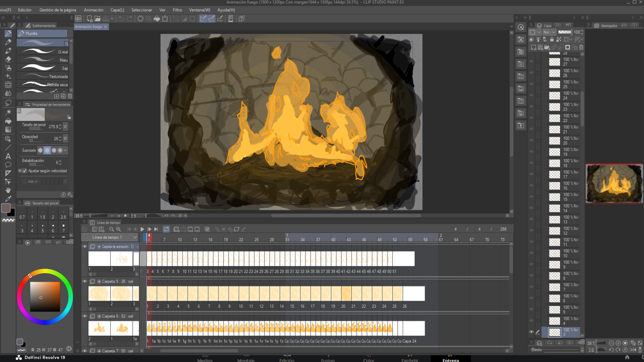Toggle Ajustar según velocidad checkbox
The image size is (644, 362).
point(25,171)
